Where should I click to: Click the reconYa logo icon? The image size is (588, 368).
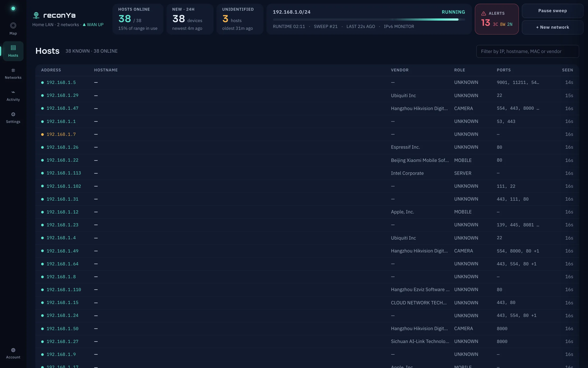(36, 15)
